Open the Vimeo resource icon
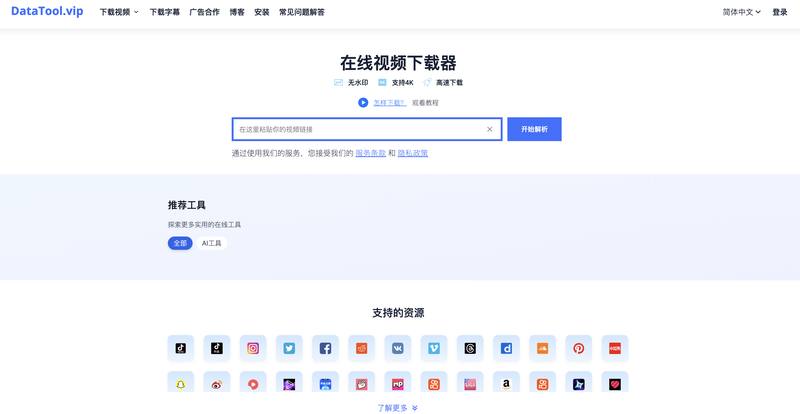This screenshot has height=414, width=800. pos(434,348)
